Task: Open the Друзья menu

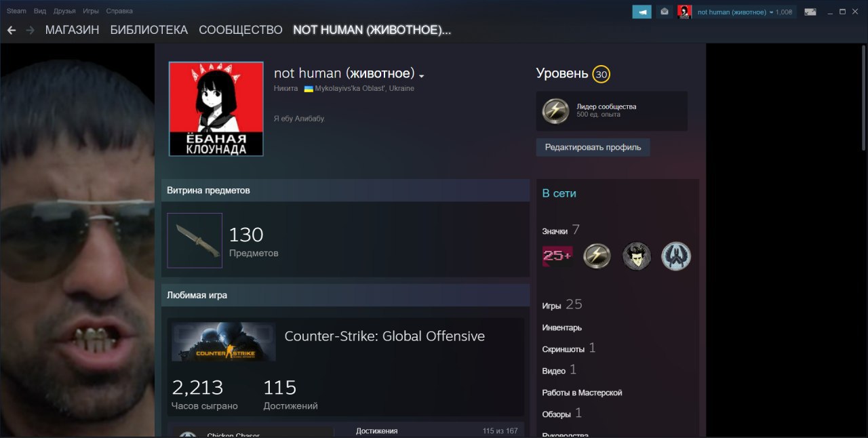Action: (64, 11)
